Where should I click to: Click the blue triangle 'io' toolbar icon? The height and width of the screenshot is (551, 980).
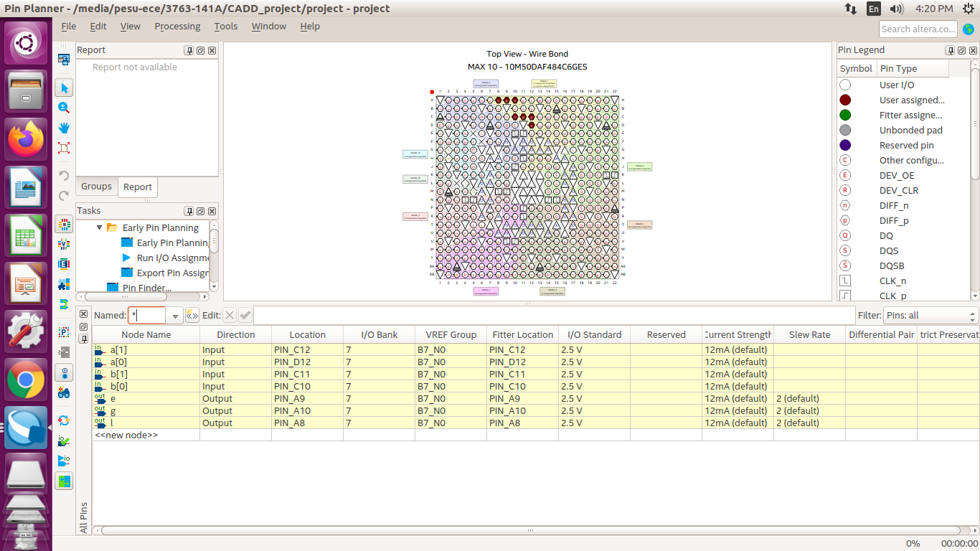pos(64,460)
